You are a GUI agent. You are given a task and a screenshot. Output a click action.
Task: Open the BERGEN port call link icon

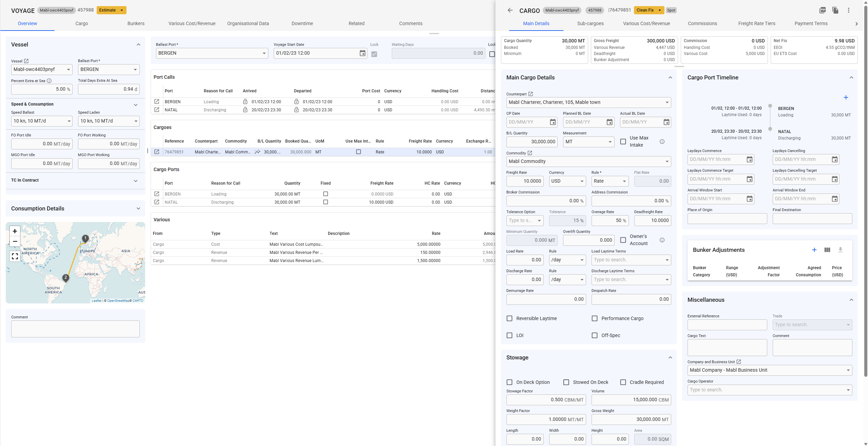[x=157, y=101]
